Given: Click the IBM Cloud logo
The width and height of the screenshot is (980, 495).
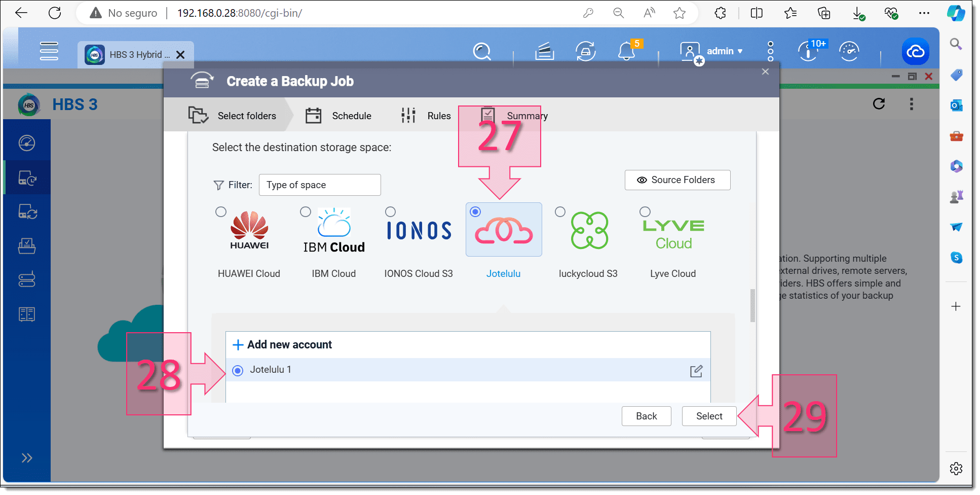Looking at the screenshot, I should [x=334, y=231].
